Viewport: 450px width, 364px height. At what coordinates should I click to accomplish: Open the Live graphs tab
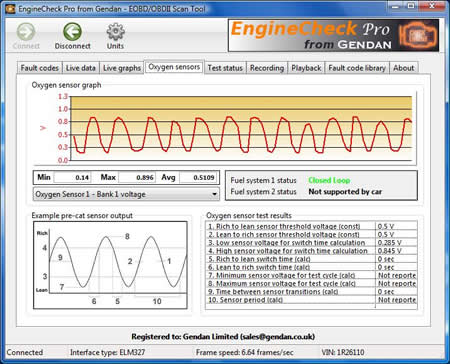(122, 68)
